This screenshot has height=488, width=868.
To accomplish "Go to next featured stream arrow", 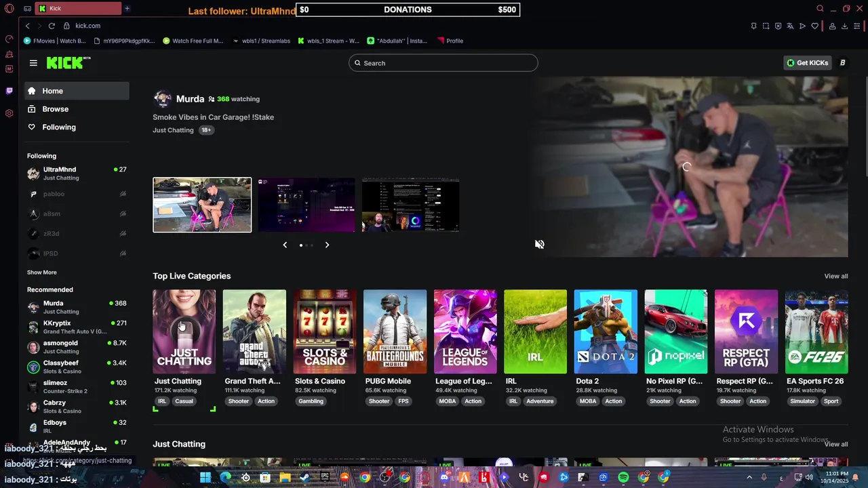I will click(327, 245).
